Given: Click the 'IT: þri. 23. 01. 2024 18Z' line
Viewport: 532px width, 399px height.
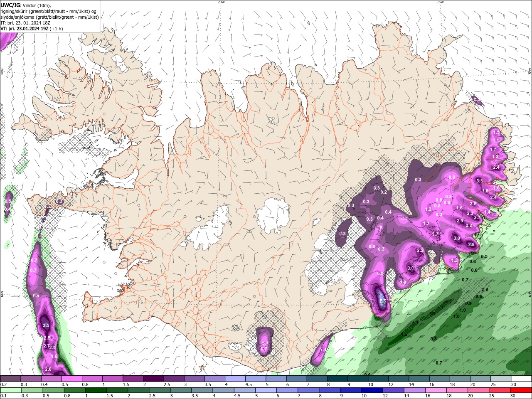Looking at the screenshot, I should point(25,23).
